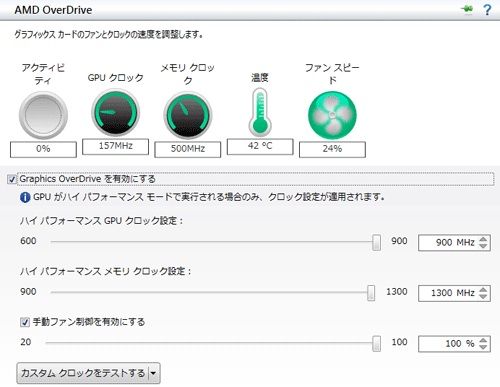Click the 157MHz value box
This screenshot has height=387, width=500.
pyautogui.click(x=116, y=146)
